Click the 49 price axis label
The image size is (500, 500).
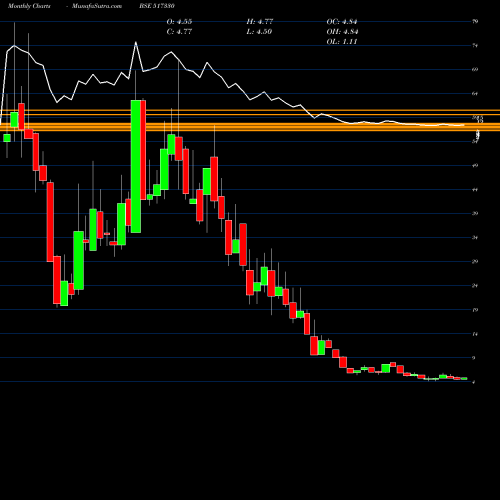click(475, 166)
